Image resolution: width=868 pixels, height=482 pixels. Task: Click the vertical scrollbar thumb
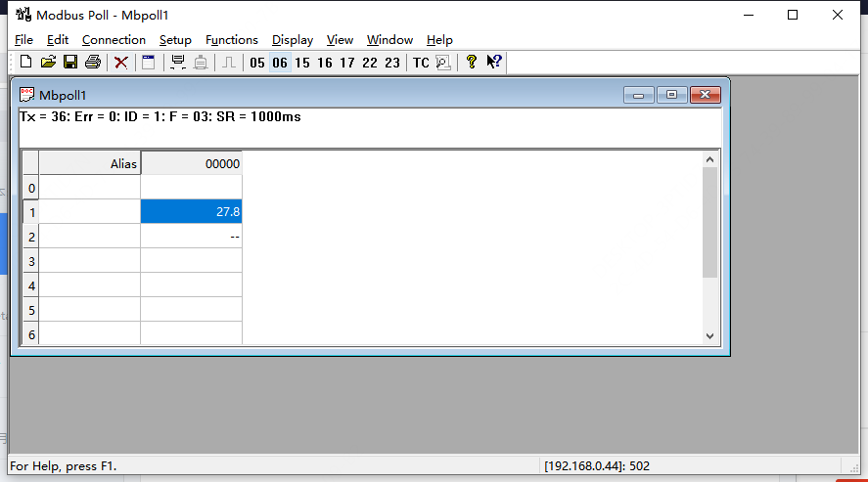(710, 222)
